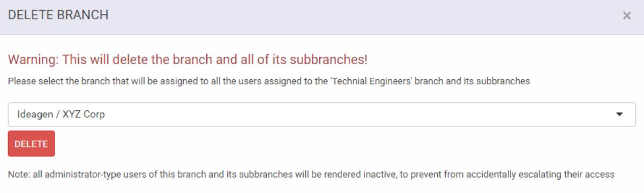This screenshot has height=193, width=644.
Task: Click the word 'BRANCH' in the header title
Action: (x=85, y=15)
